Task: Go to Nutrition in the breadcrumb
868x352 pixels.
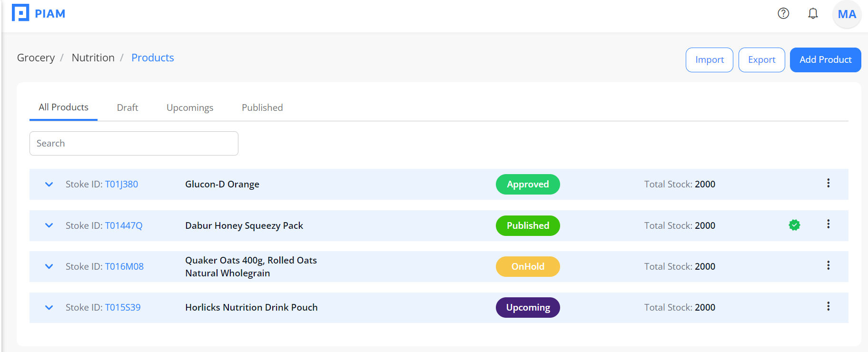Action: pos(93,58)
